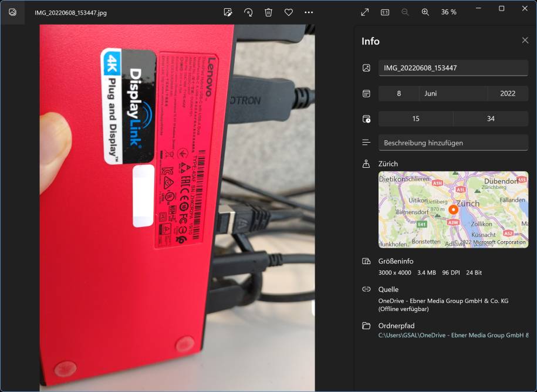Enter fullscreen presentation mode
Image resolution: width=537 pixels, height=392 pixels.
(365, 11)
